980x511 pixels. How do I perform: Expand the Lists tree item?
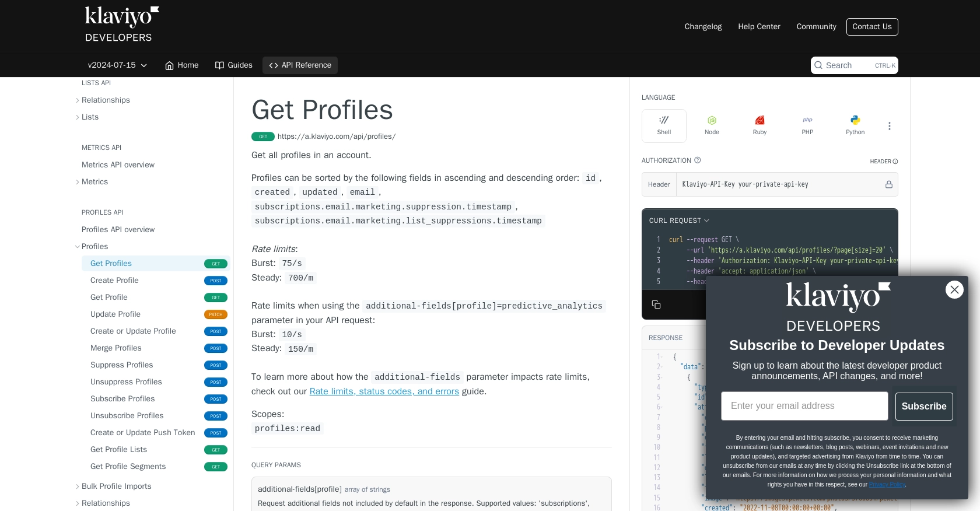tap(78, 117)
